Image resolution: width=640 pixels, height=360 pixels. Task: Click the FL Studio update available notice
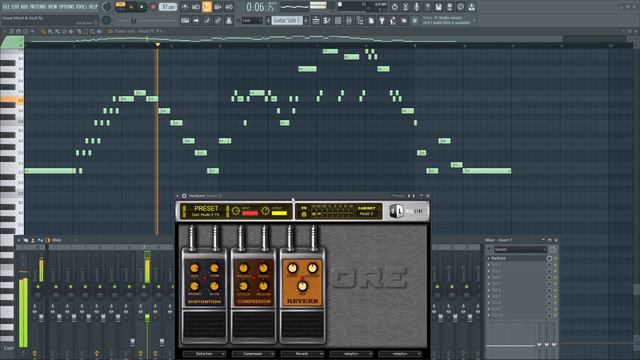446,20
